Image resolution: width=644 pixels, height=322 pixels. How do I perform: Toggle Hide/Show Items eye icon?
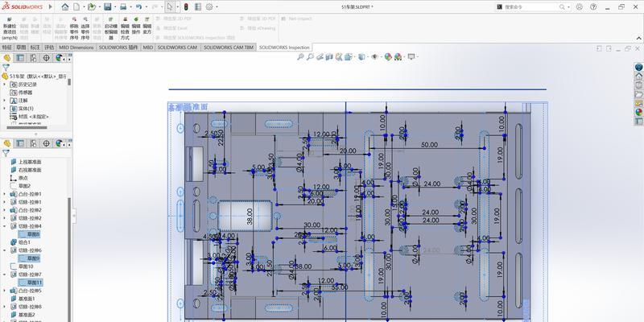(x=374, y=57)
